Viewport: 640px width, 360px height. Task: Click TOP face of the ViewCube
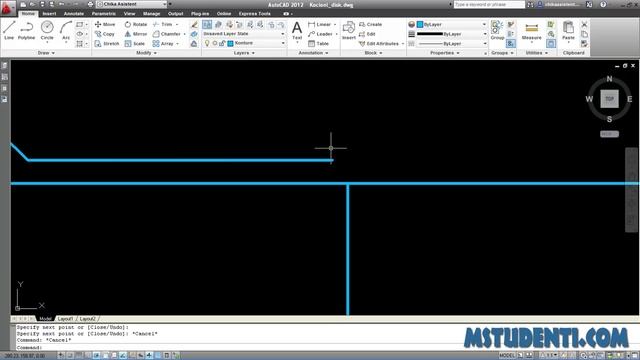(609, 99)
